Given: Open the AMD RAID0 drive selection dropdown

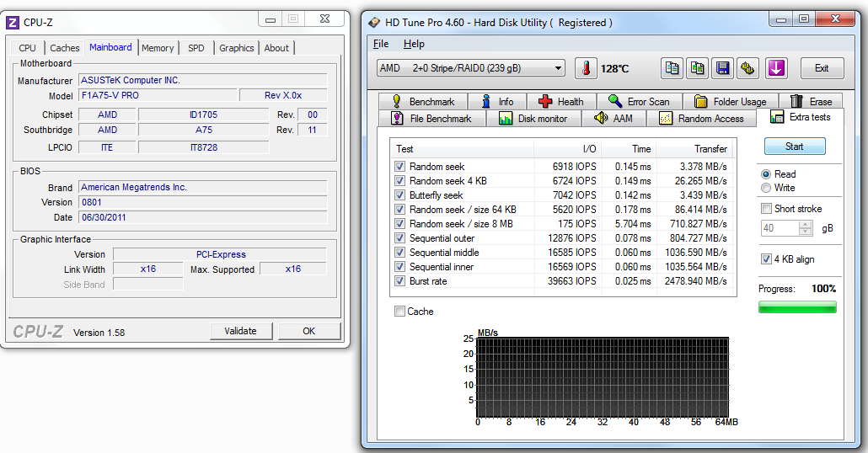Looking at the screenshot, I should 471,68.
